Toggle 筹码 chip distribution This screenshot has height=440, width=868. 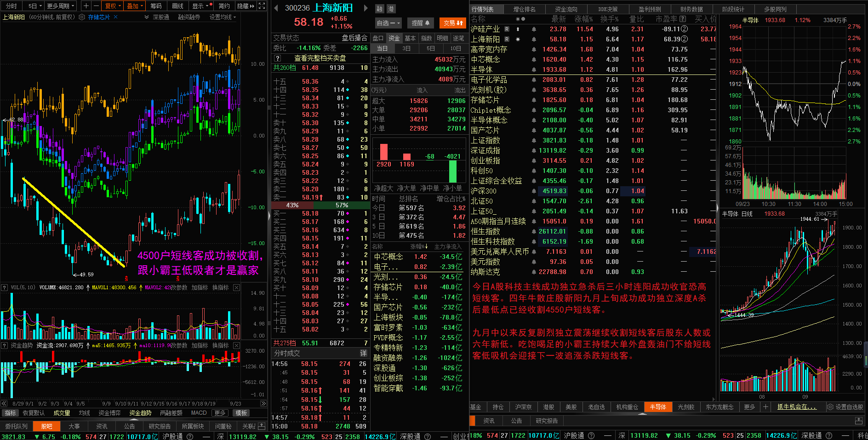156,6
